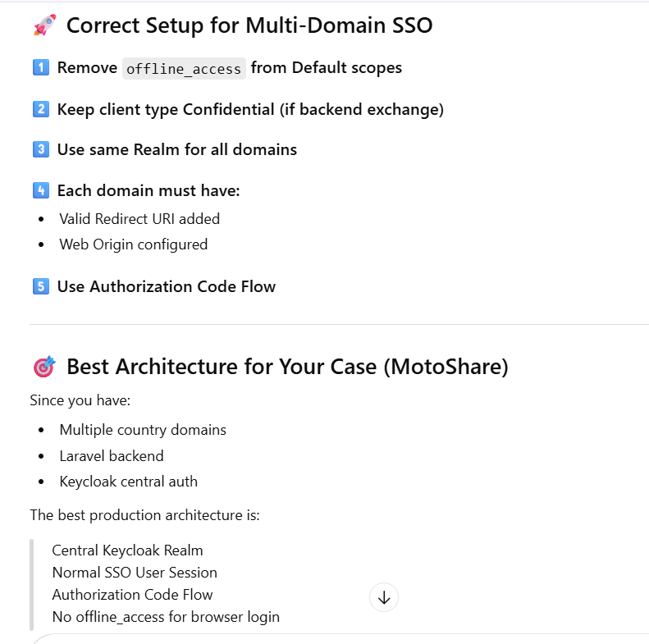Click 'Use Authorization Code Flow' step text
The image size is (649, 644).
coord(166,286)
